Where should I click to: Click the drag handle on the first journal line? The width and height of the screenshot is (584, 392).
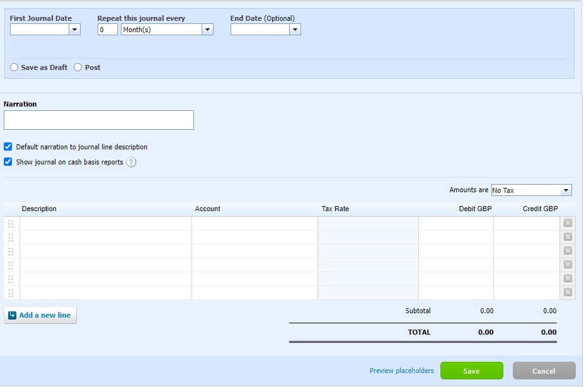(11, 222)
